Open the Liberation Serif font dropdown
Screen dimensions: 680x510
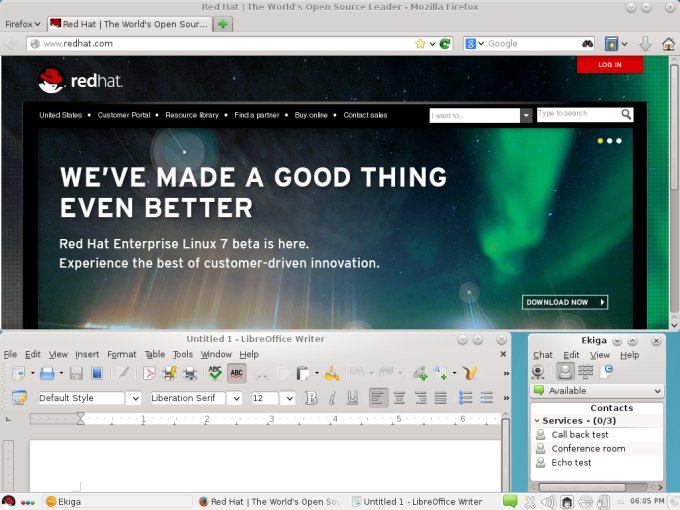tap(235, 398)
